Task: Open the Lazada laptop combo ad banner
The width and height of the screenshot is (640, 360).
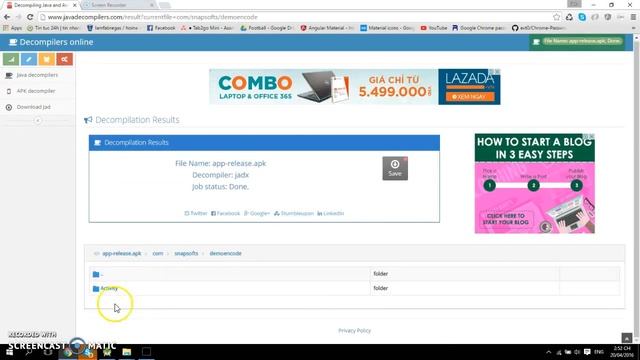Action: 355,87
